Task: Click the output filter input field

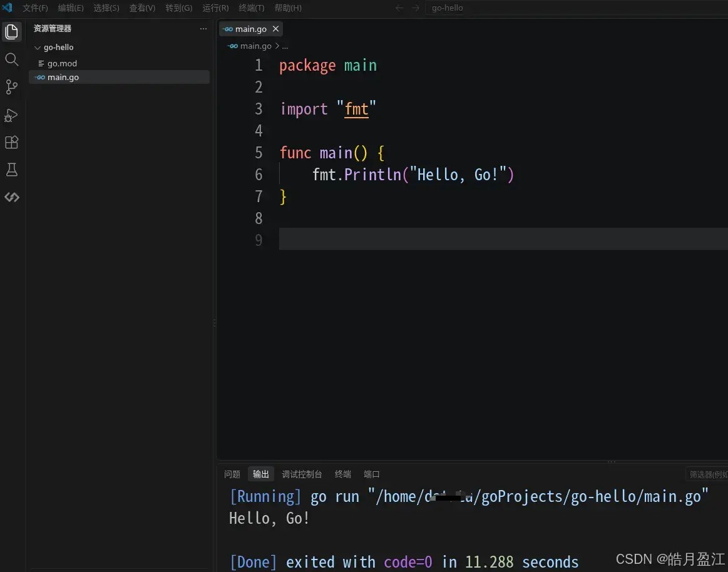Action: pyautogui.click(x=707, y=474)
